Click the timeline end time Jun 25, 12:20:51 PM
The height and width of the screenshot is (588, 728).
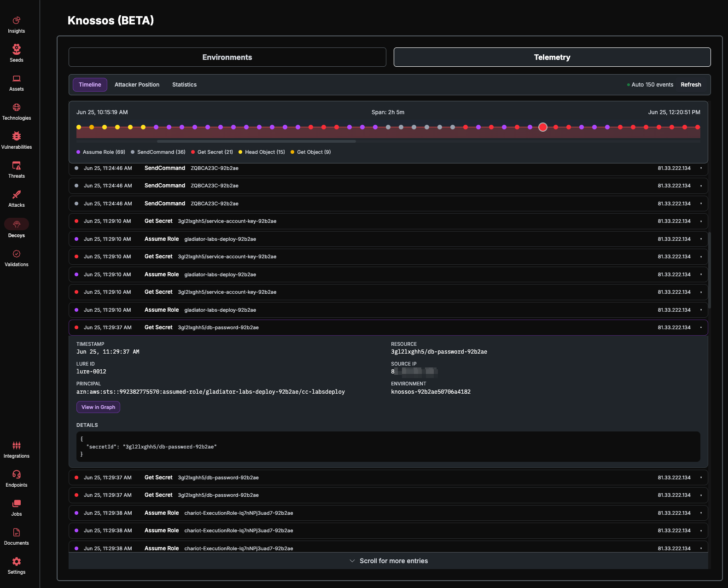674,112
